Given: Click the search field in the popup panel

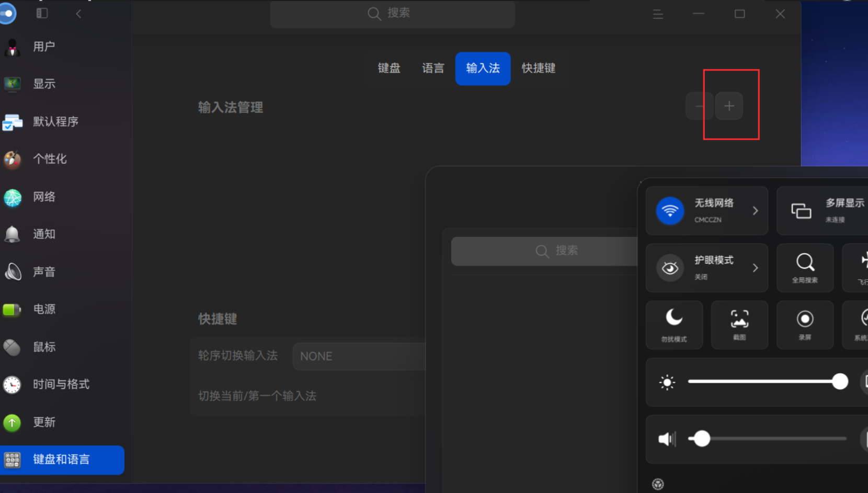Looking at the screenshot, I should pos(544,251).
